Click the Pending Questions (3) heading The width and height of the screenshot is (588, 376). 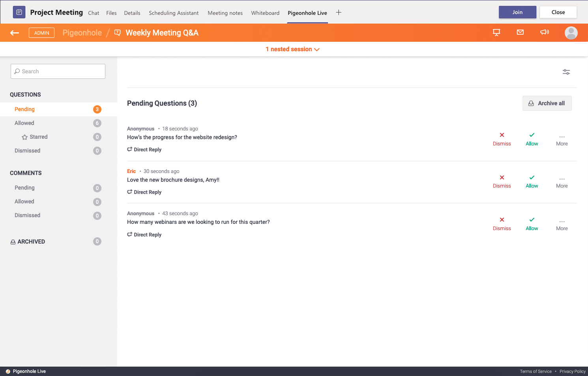(162, 103)
